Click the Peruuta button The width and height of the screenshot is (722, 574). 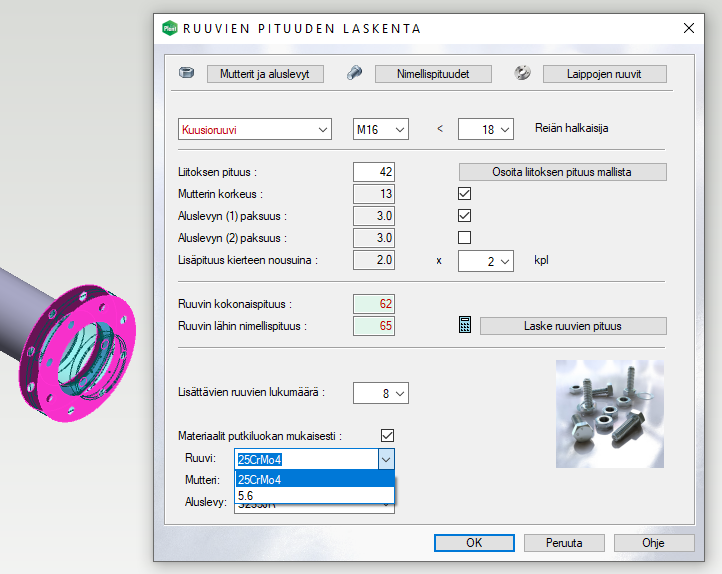563,543
